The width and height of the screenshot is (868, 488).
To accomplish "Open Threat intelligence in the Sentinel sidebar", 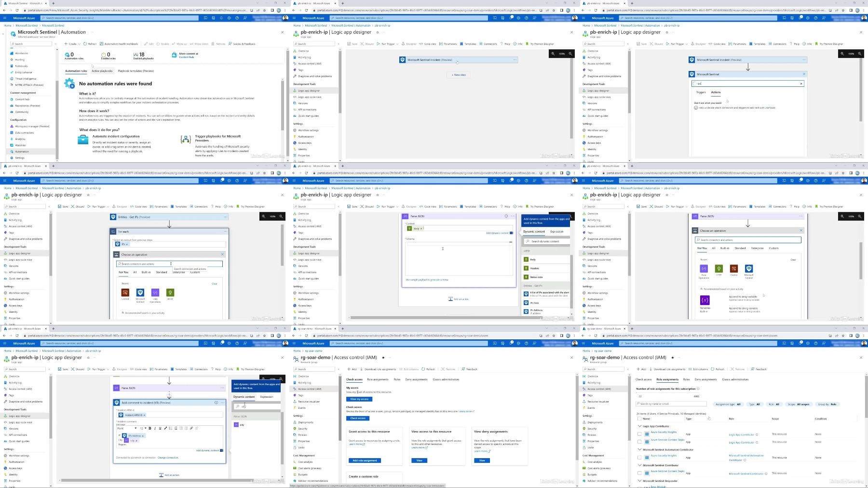I will point(26,79).
